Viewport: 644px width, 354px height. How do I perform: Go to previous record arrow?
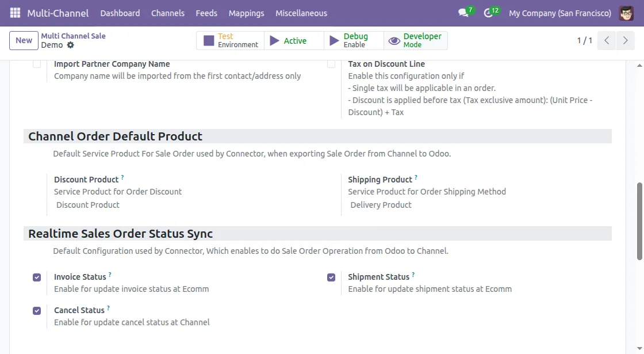607,40
